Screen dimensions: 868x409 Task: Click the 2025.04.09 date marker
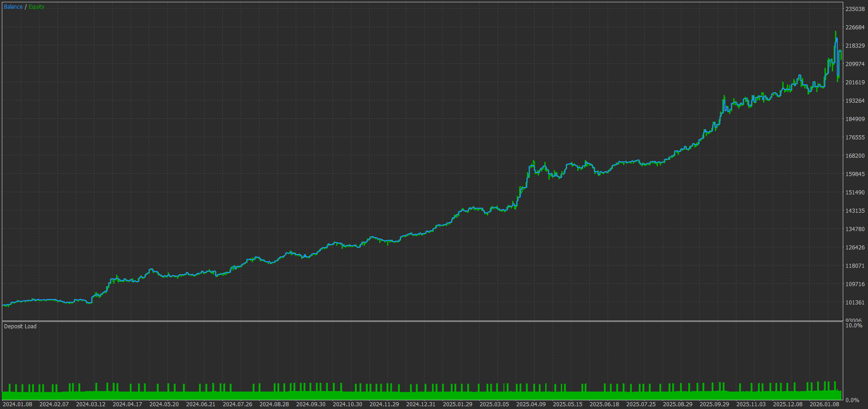point(531,404)
